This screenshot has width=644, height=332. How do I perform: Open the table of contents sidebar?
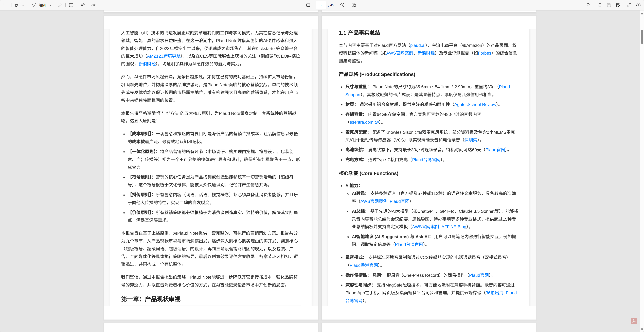(6, 5)
